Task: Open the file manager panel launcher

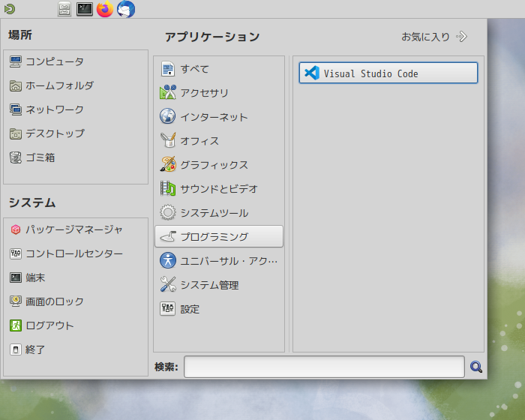Action: point(64,9)
